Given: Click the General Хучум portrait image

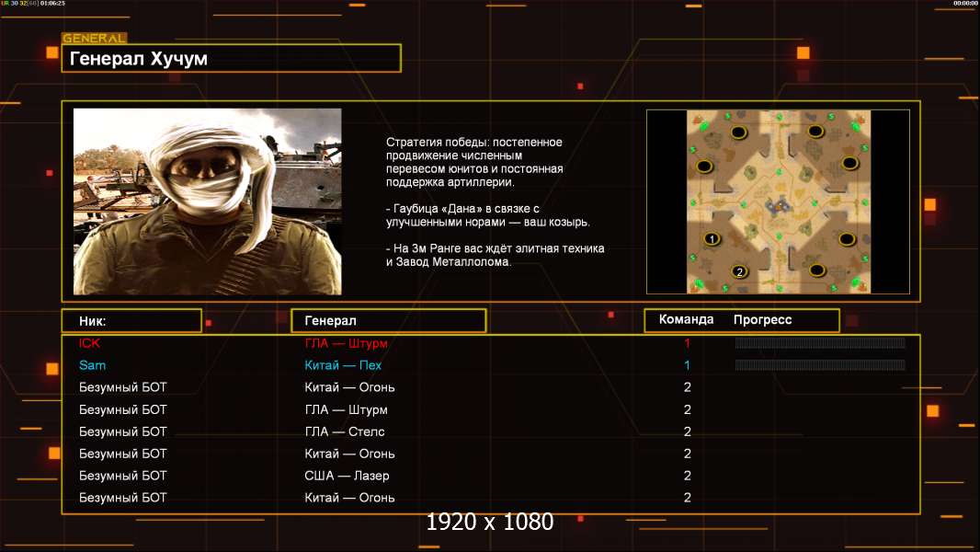Looking at the screenshot, I should 208,201.
